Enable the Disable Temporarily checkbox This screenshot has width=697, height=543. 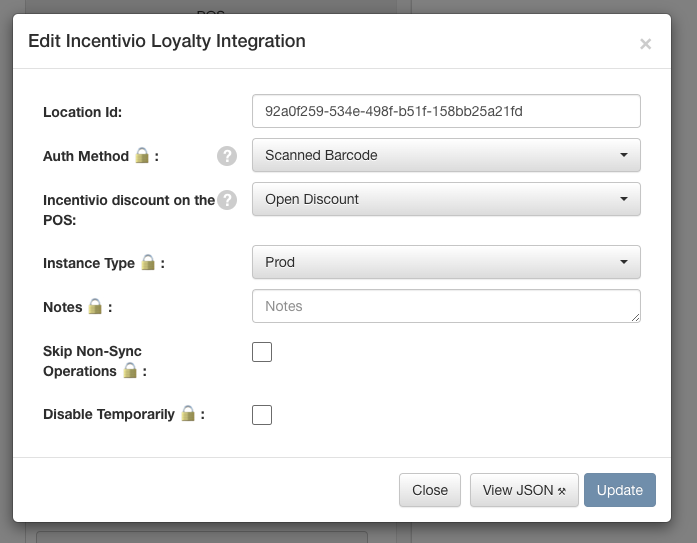point(262,415)
